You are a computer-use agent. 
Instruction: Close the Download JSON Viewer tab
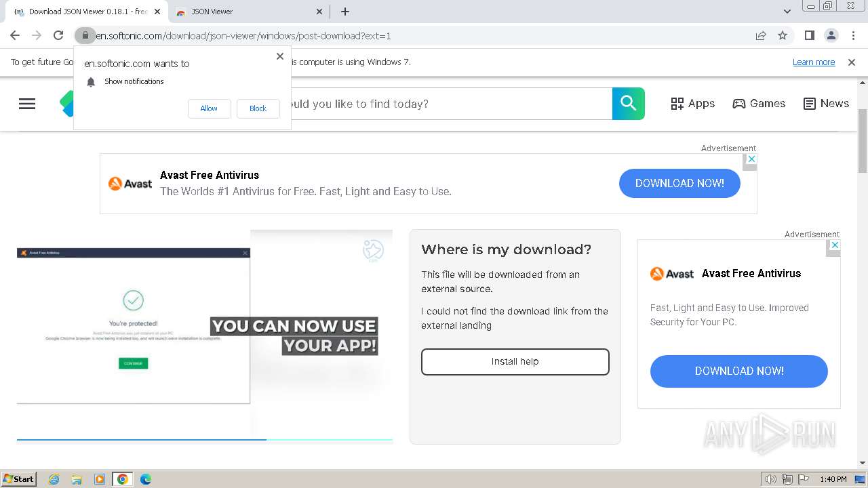(x=157, y=12)
